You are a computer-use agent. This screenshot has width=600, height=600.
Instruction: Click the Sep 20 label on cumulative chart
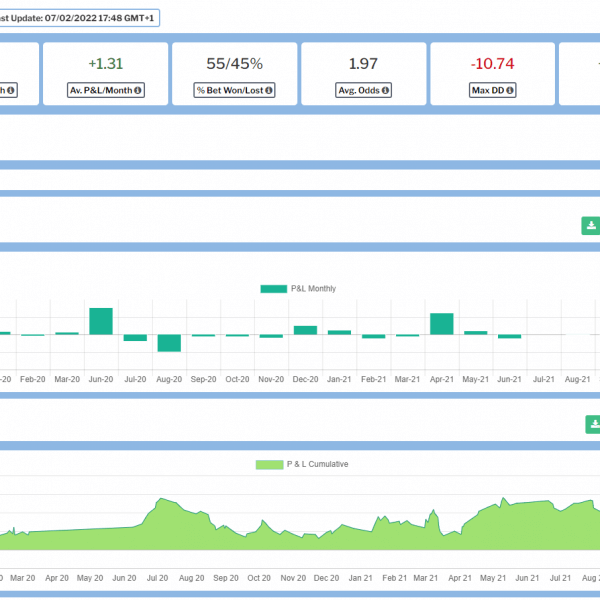click(x=226, y=578)
